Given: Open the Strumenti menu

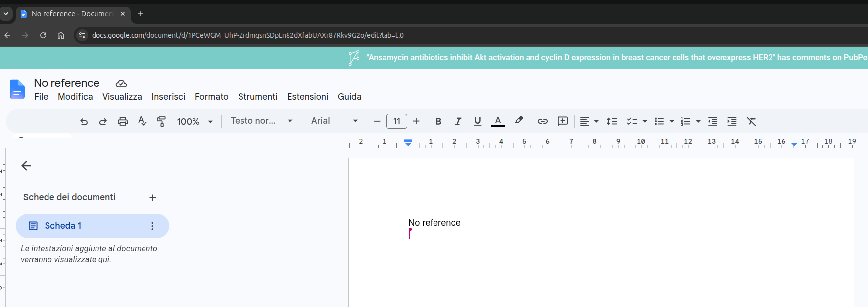Looking at the screenshot, I should [257, 97].
